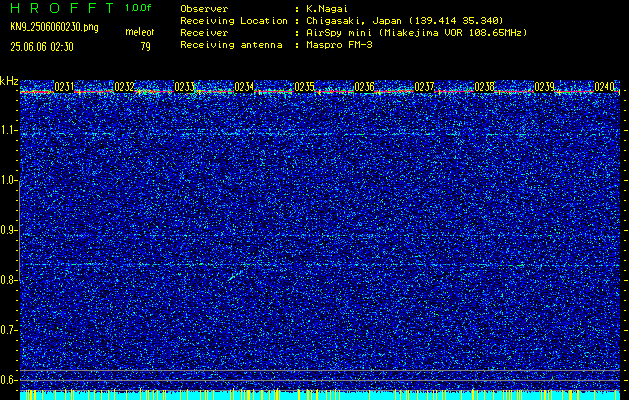629x400 pixels.
Task: Click the 1.1 frequency axis label
Action: click(x=8, y=130)
